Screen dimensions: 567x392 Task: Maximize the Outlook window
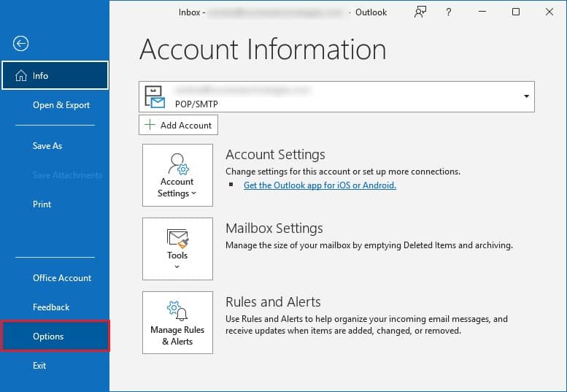516,12
